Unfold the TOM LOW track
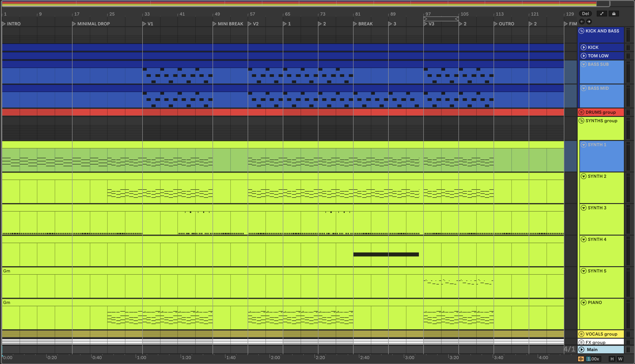This screenshot has height=364, width=635. pos(583,56)
